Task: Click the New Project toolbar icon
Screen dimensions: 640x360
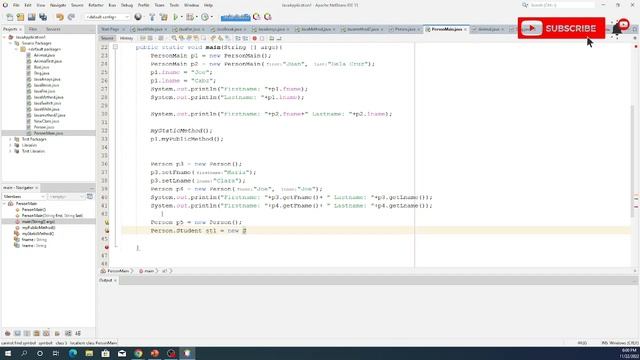Action: point(20,17)
